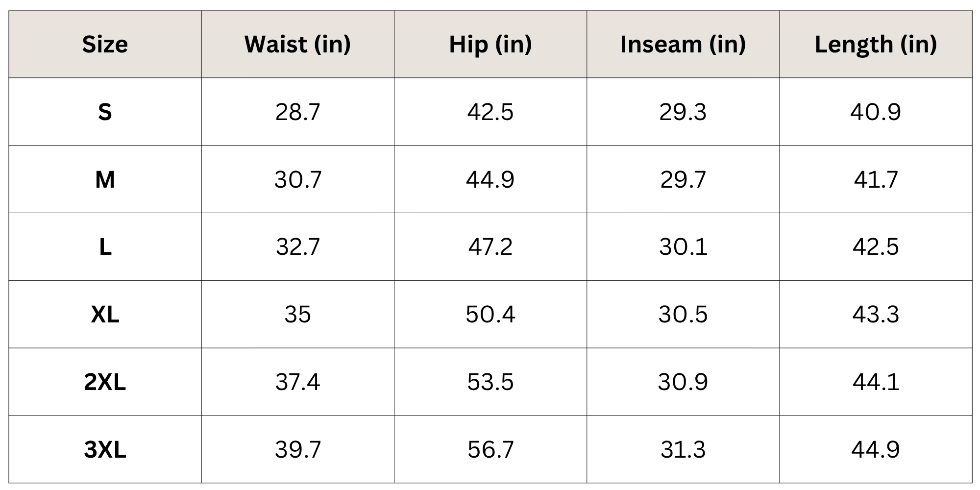Select the XL waist cell showing 35
The height and width of the screenshot is (490, 980).
(297, 314)
